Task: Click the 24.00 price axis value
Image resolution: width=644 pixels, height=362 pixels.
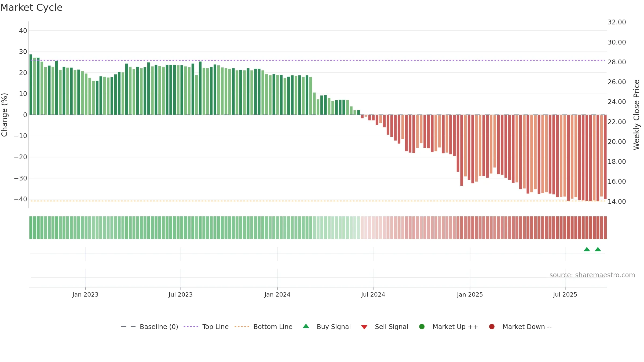Action: (617, 102)
